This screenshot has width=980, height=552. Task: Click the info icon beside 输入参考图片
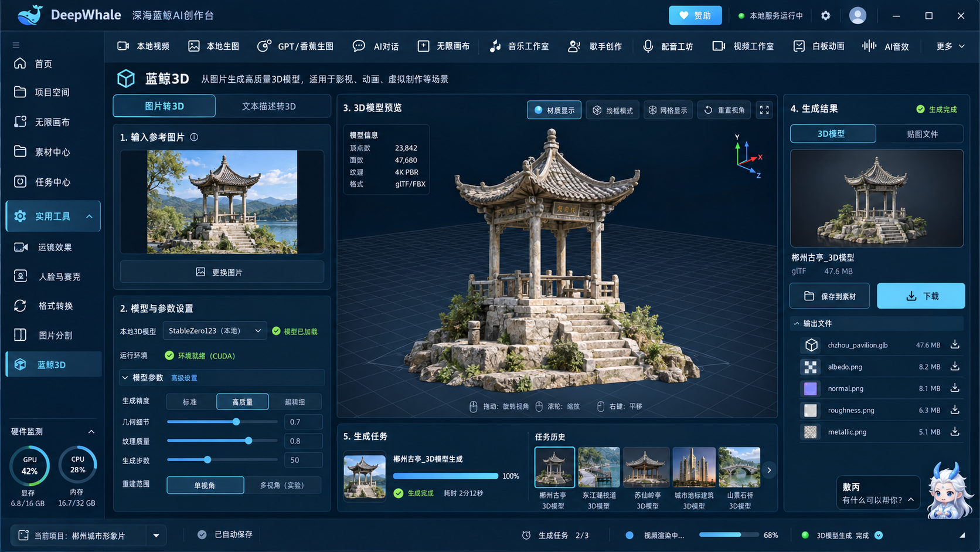[x=194, y=137]
